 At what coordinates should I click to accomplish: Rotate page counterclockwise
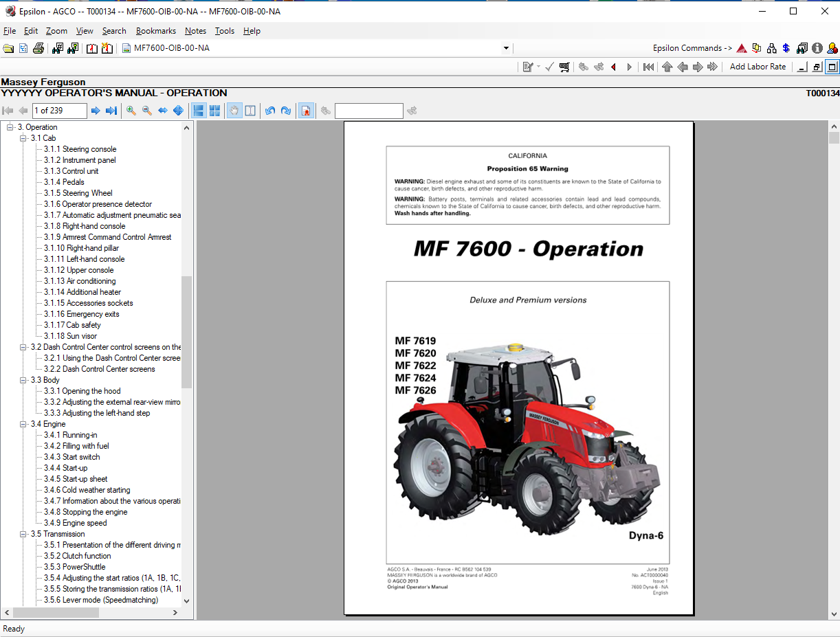click(270, 111)
